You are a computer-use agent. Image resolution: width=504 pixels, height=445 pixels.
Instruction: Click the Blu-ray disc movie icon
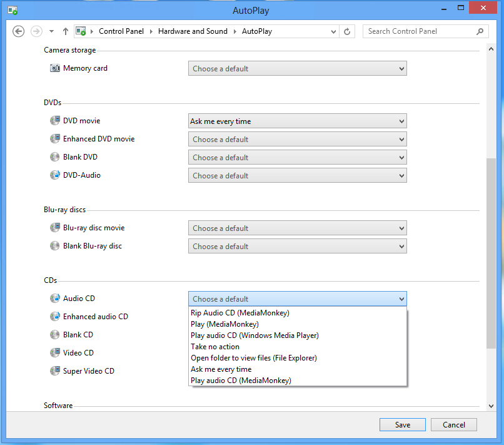coord(55,228)
